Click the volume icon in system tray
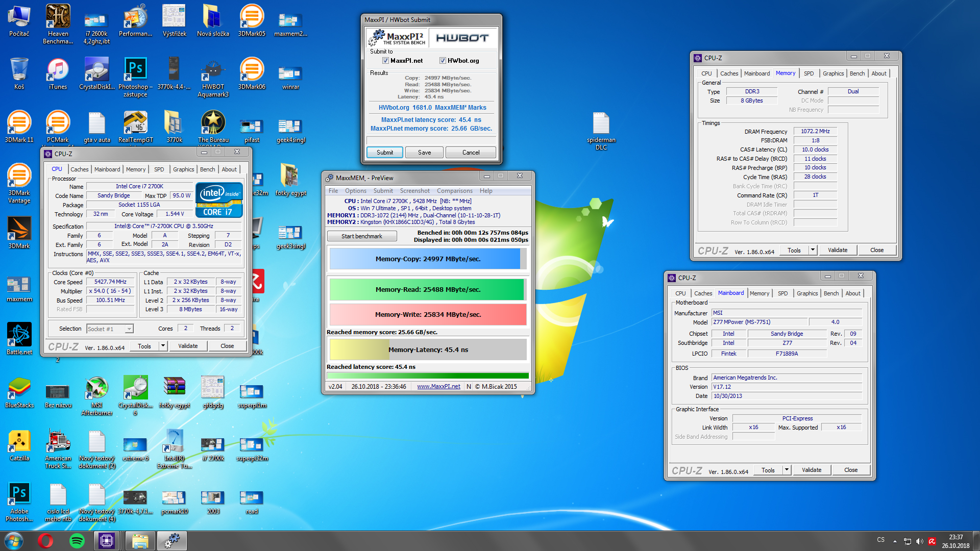Viewport: 980px width, 551px height. (919, 541)
